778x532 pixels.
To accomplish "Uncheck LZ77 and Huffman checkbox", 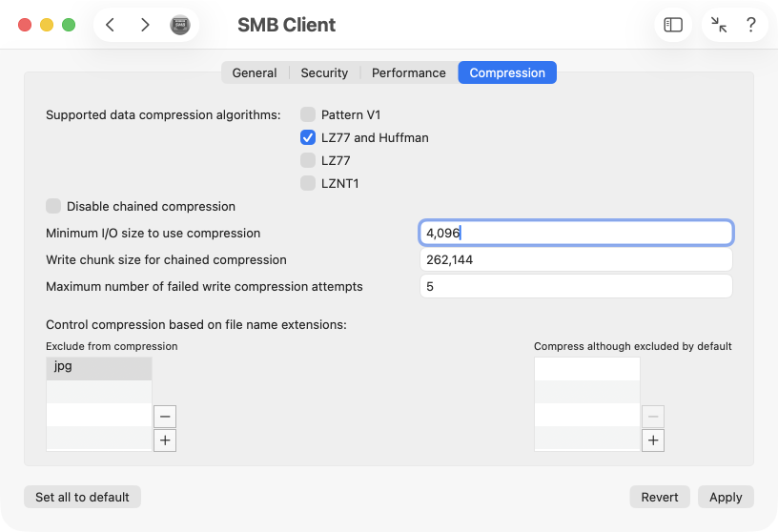I will pyautogui.click(x=308, y=137).
